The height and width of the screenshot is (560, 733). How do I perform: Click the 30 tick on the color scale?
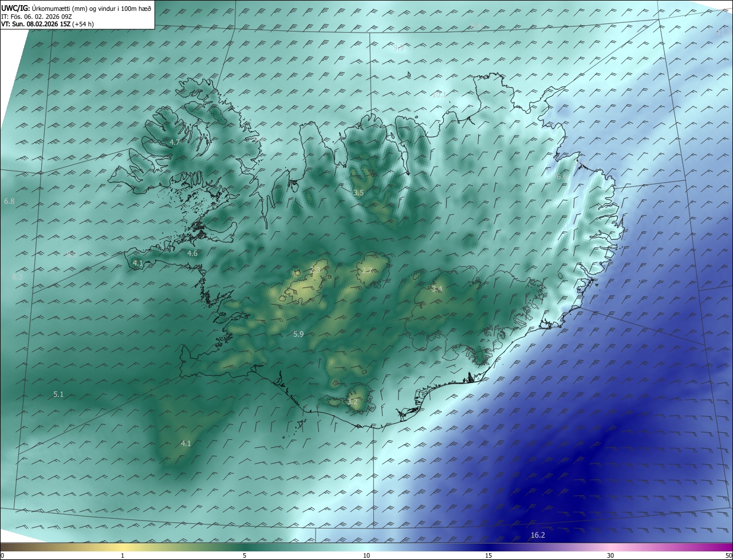tap(610, 556)
